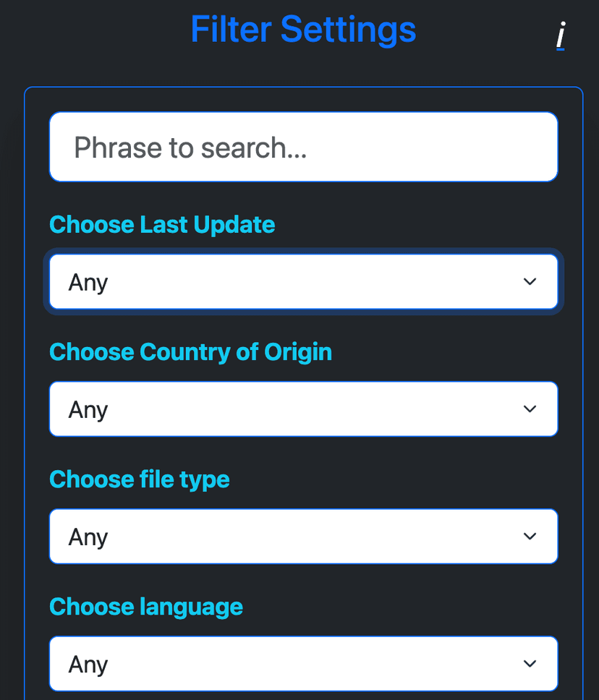The height and width of the screenshot is (700, 599).
Task: Click the Country of Origin chevron arrow
Action: point(529,409)
